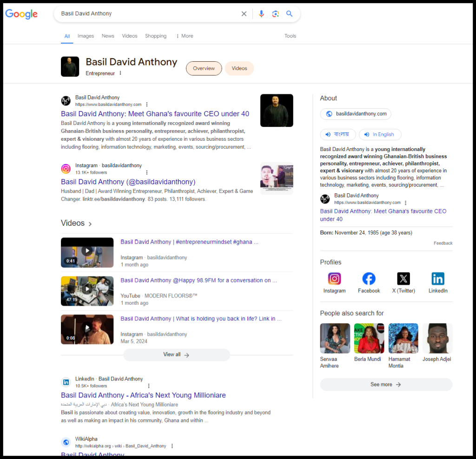
Task: Click the Instagram favicon in second result
Action: click(66, 169)
